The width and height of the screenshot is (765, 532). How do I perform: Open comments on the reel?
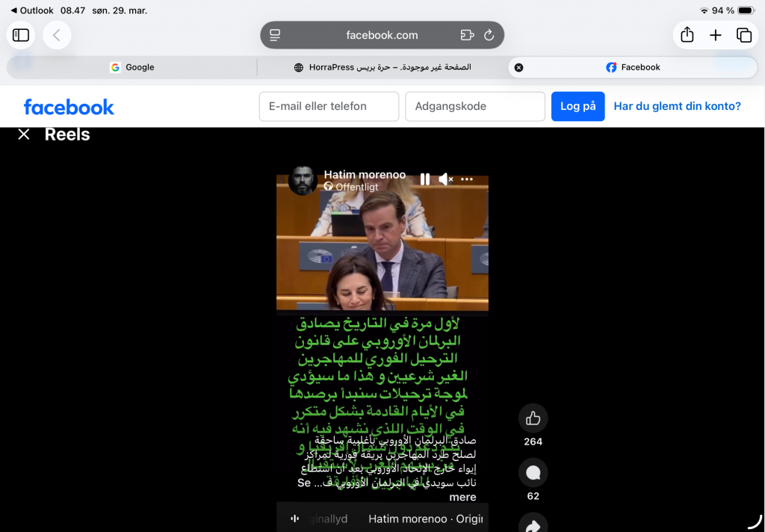click(533, 473)
